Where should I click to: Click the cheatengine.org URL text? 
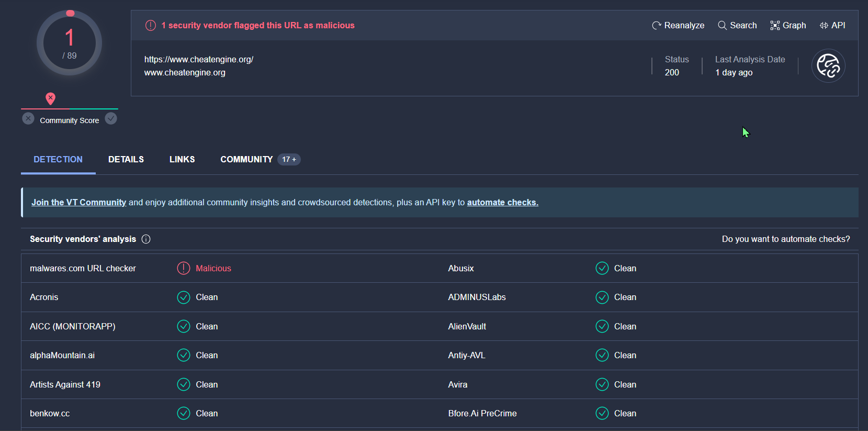click(199, 59)
